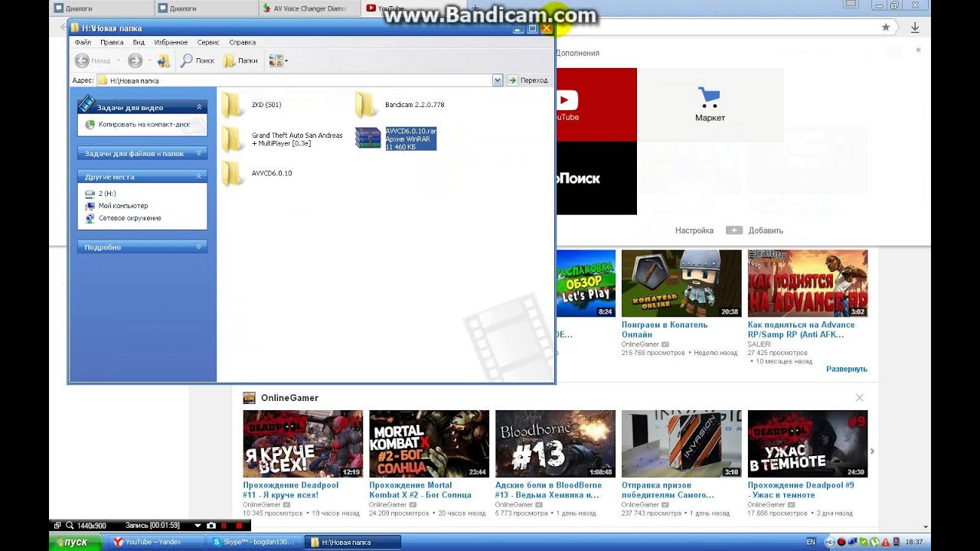Open a new browser tab with plus
The height and width of the screenshot is (551, 980).
(475, 8)
